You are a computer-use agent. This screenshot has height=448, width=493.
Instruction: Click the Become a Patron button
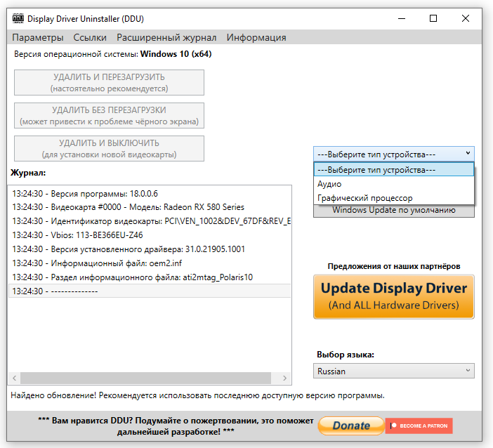[x=419, y=426]
